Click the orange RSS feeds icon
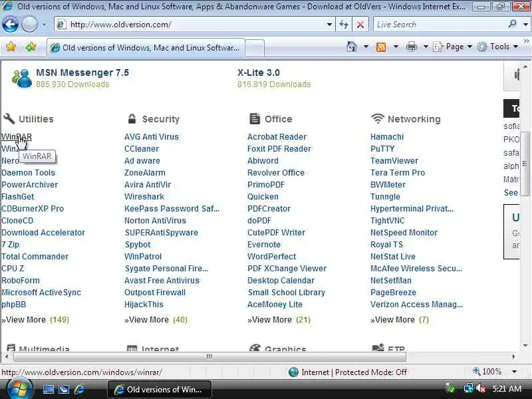Viewport: 532px width, 399px height. [x=381, y=47]
